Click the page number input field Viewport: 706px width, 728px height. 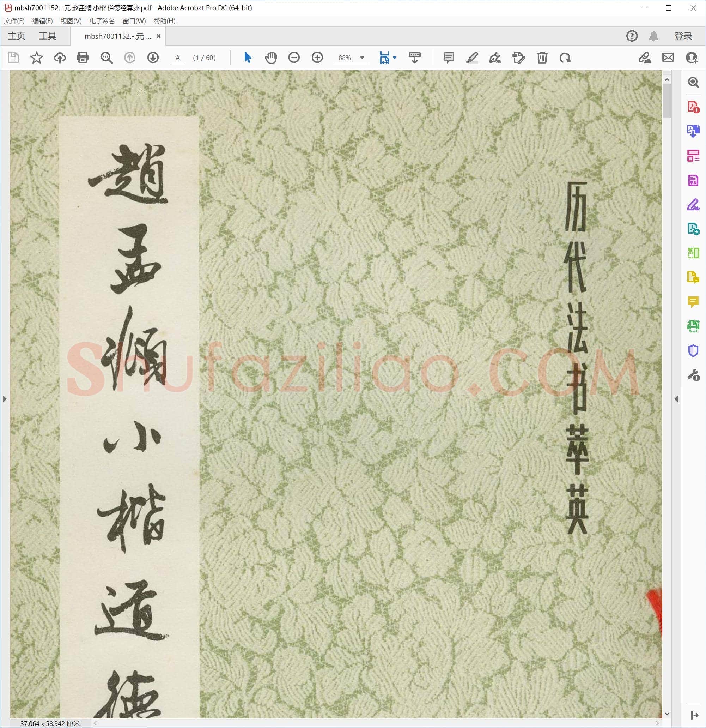pos(178,58)
